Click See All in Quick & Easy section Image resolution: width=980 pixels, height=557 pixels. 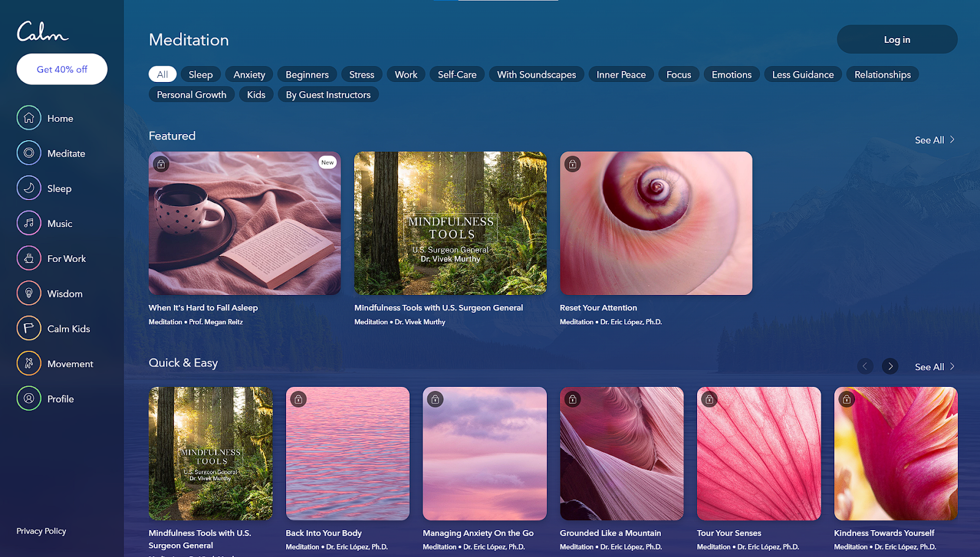(x=935, y=367)
